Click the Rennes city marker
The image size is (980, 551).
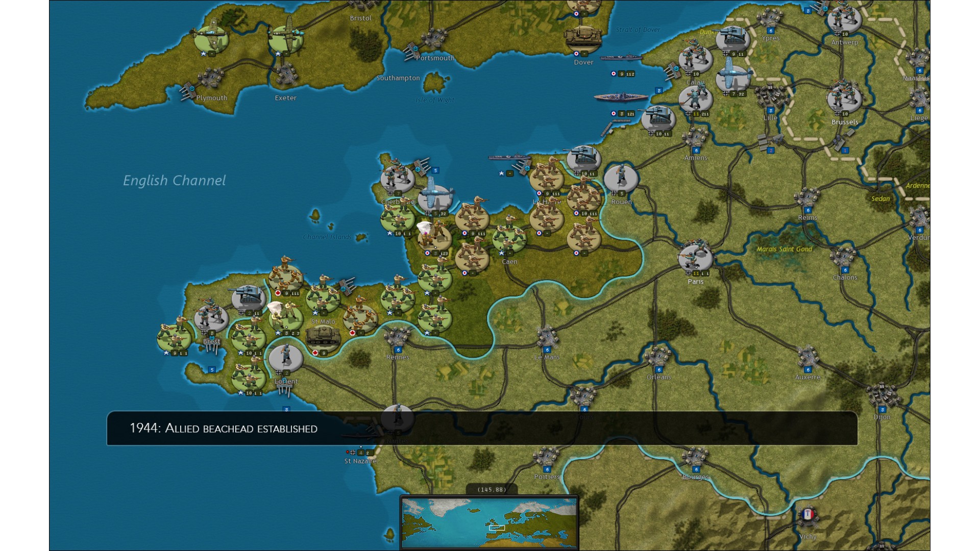(397, 338)
